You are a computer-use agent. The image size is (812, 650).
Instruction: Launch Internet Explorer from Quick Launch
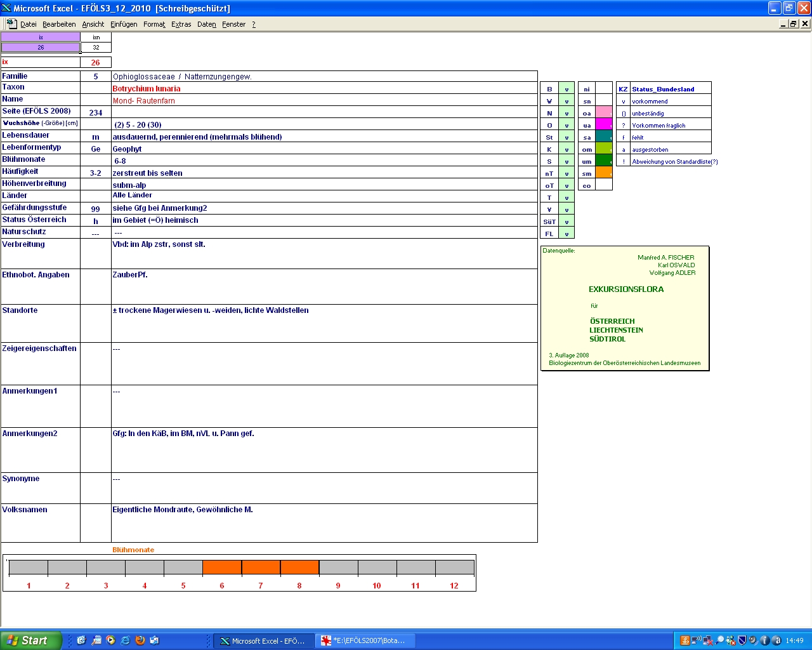(x=125, y=640)
